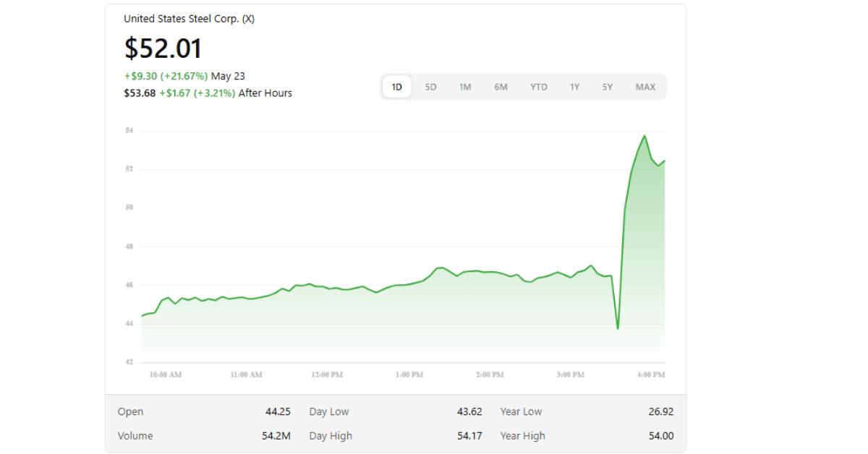This screenshot has width=868, height=454.
Task: Click the Open value 44.25
Action: 278,411
